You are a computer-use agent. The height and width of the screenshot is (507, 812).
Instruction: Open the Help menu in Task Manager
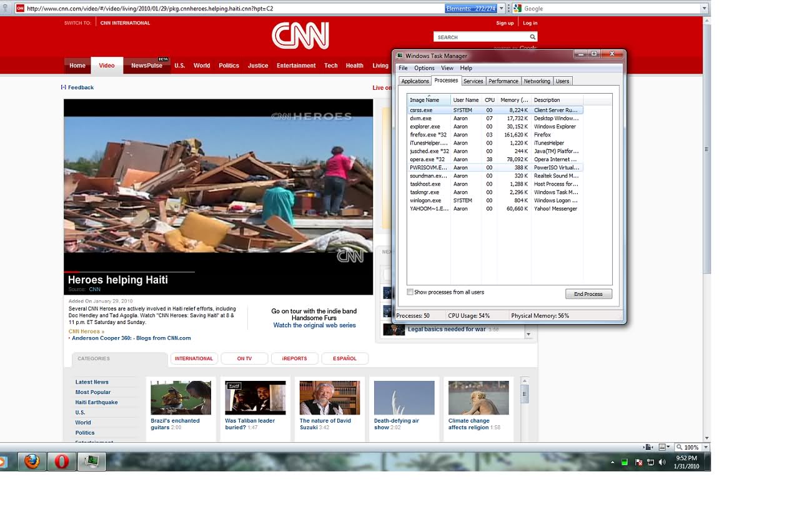(x=466, y=68)
